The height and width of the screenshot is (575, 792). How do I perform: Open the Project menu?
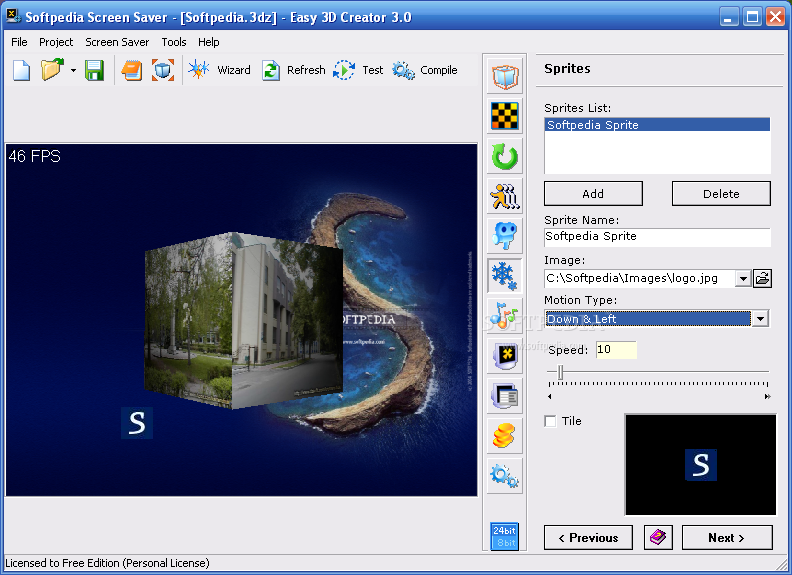click(56, 42)
